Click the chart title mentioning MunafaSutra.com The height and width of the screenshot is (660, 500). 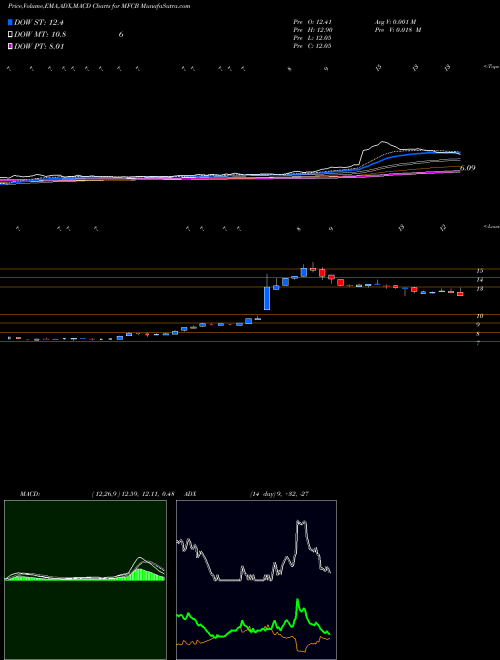pyautogui.click(x=99, y=6)
